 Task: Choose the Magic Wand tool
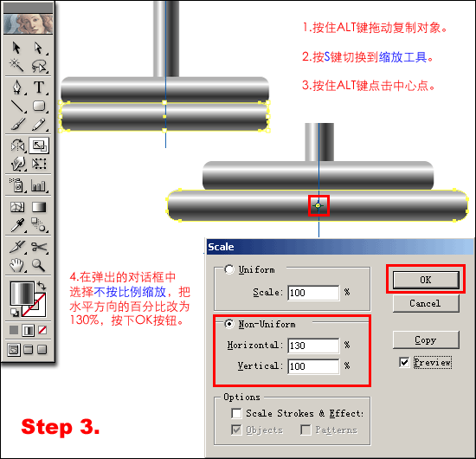(x=16, y=65)
